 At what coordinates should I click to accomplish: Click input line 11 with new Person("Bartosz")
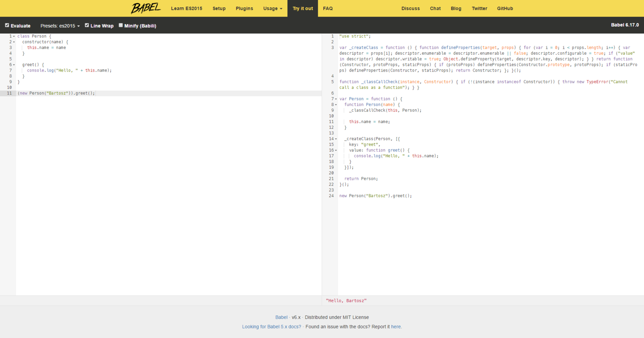coord(56,93)
